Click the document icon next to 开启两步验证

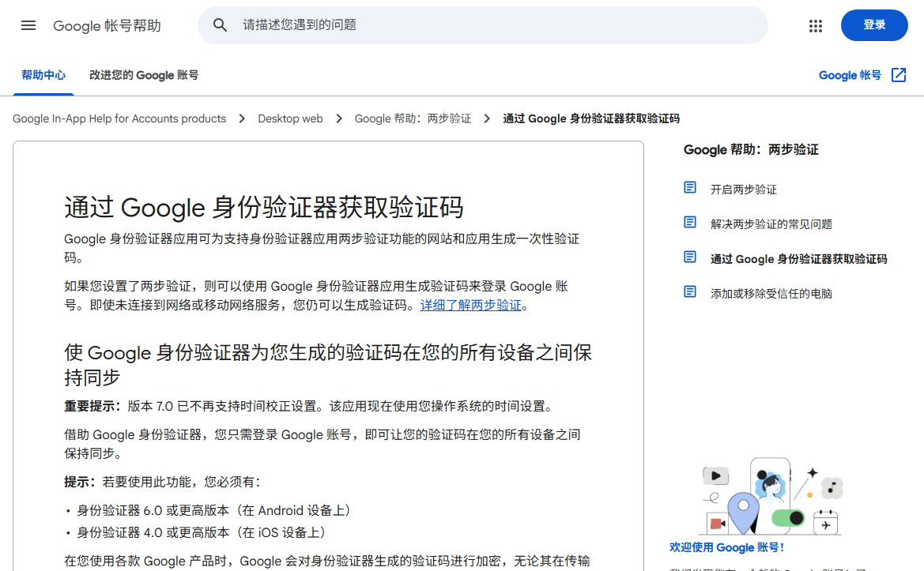(x=690, y=188)
